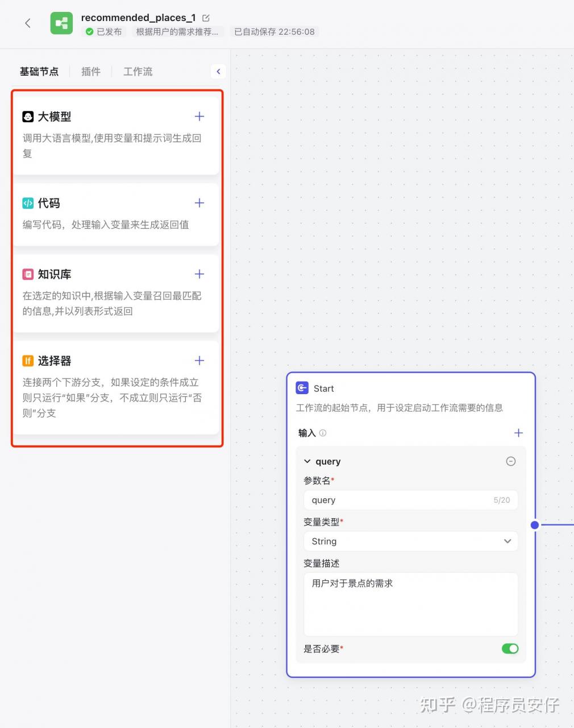The width and height of the screenshot is (574, 728).
Task: Click the 选择器 If icon
Action: 28,361
